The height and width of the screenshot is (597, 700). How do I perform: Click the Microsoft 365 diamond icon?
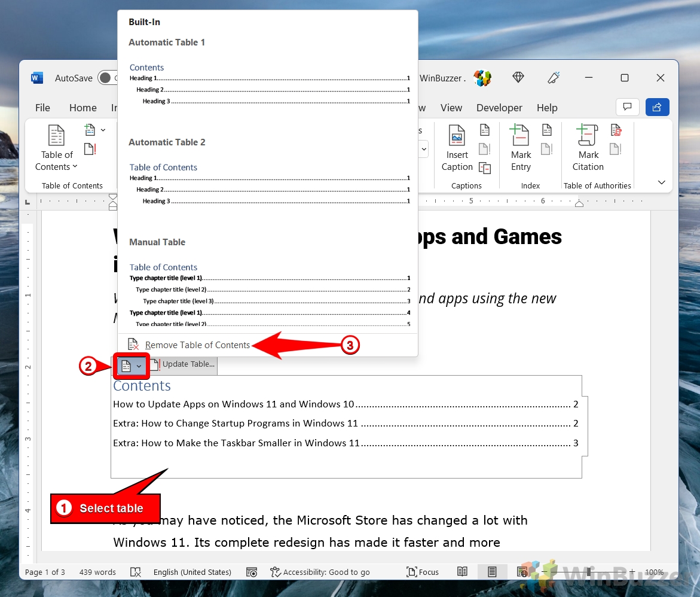coord(518,77)
